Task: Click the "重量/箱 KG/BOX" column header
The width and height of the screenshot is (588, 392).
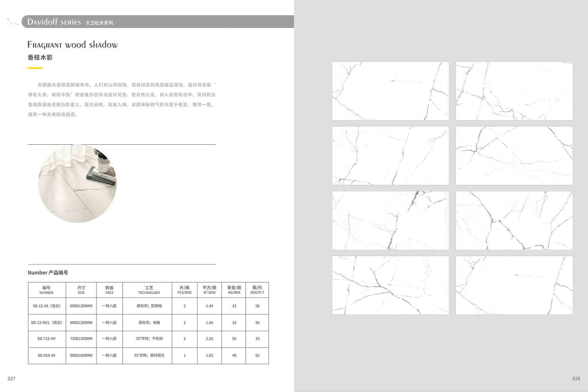Action: (x=234, y=290)
